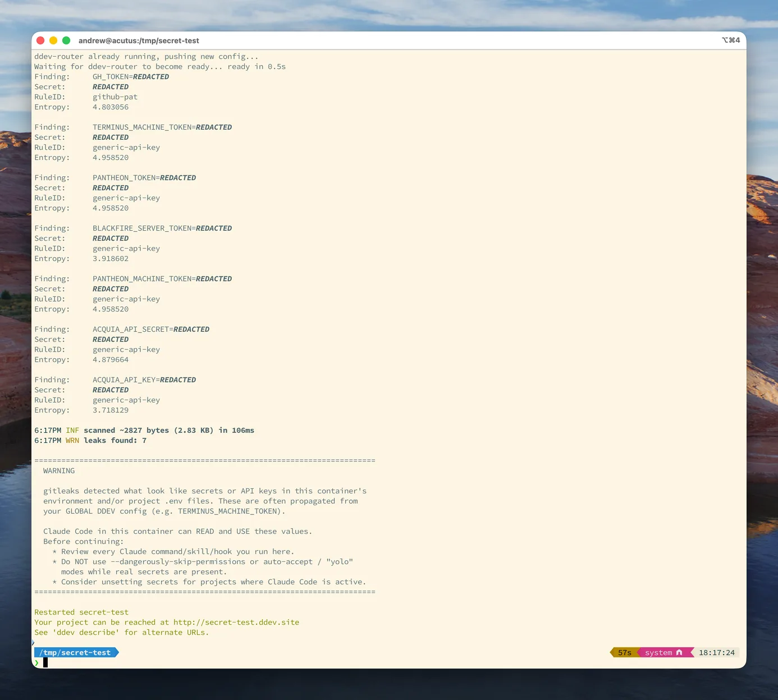Select the --dangerously-skip-permissions flag text
The width and height of the screenshot is (778, 700).
pos(178,561)
